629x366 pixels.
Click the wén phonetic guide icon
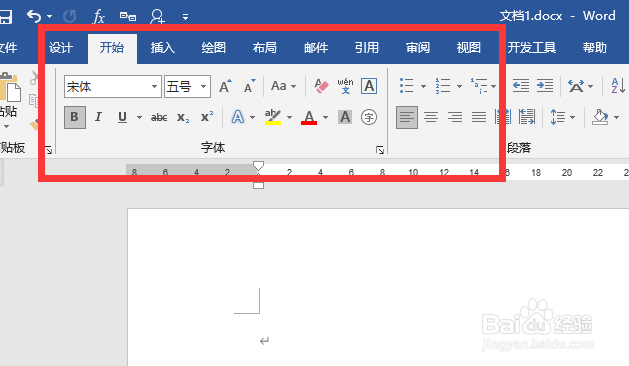pyautogui.click(x=345, y=86)
